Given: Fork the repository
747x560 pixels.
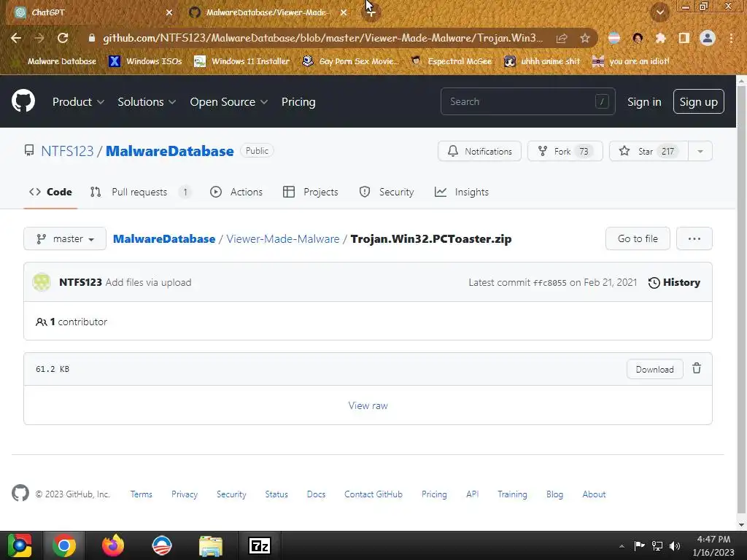Looking at the screenshot, I should coord(565,152).
